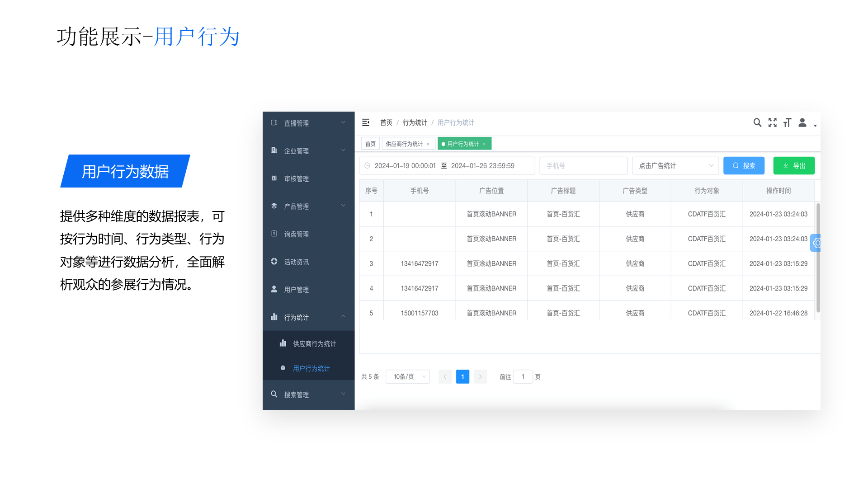Click the 询盘管理 clipboard icon

[x=274, y=234]
